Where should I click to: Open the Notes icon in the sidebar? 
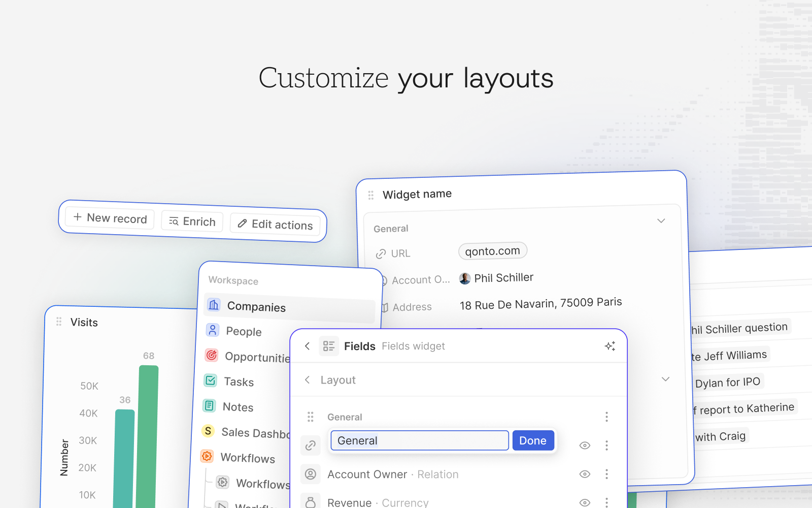click(209, 406)
